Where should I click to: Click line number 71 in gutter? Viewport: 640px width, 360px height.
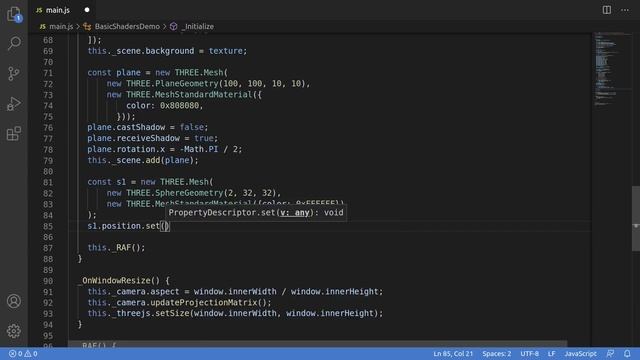coord(48,73)
